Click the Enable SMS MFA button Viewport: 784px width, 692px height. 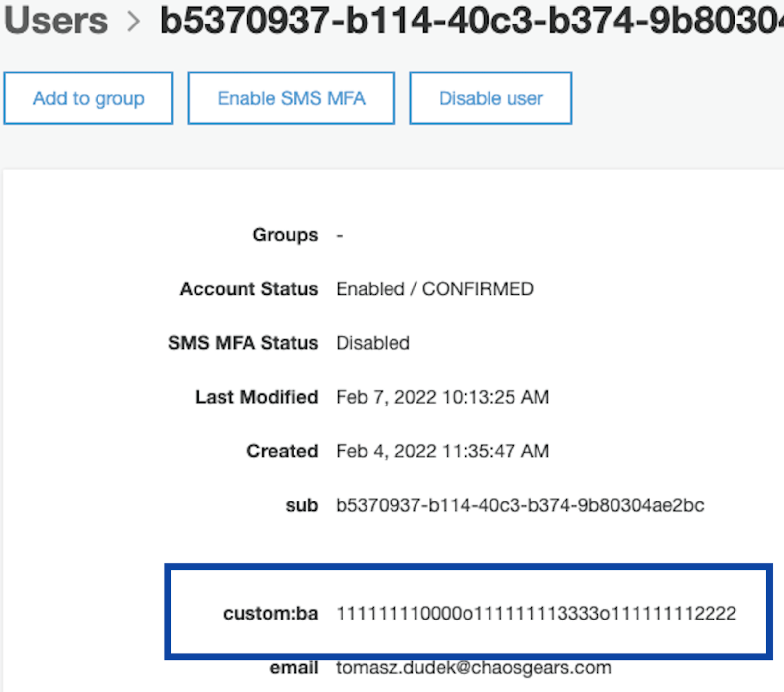[292, 97]
